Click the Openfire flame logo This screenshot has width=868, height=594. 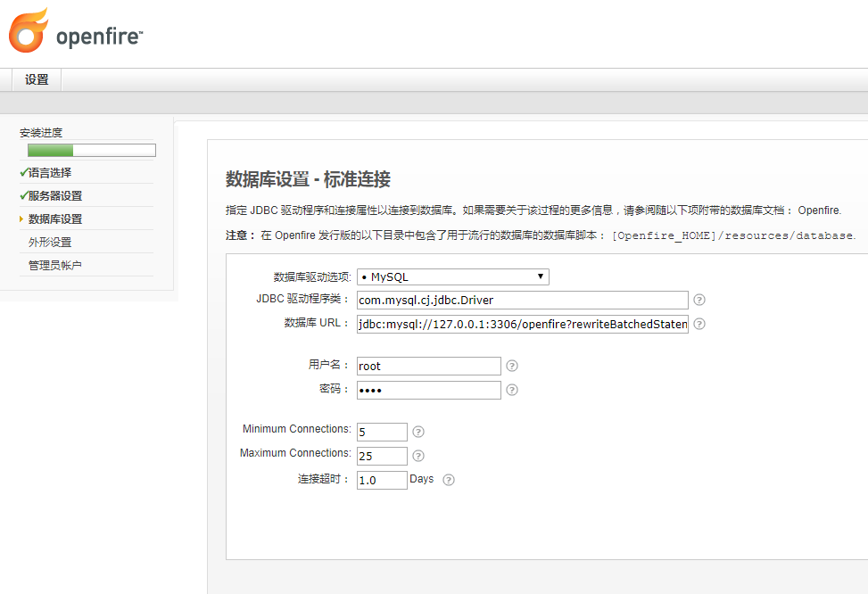pos(28,30)
